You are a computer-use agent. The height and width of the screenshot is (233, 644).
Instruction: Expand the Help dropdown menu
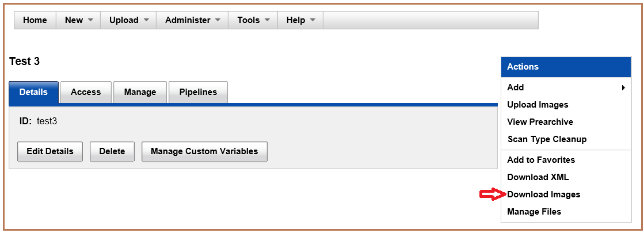[x=300, y=20]
